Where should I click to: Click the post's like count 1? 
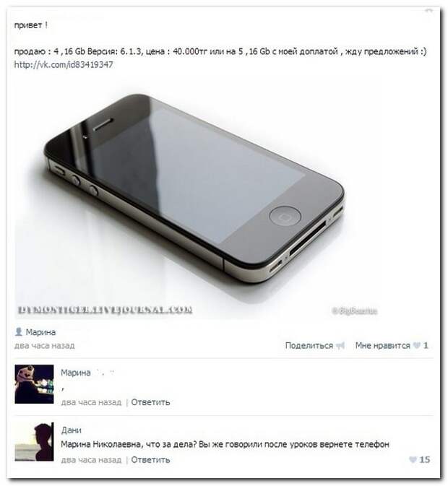point(426,346)
